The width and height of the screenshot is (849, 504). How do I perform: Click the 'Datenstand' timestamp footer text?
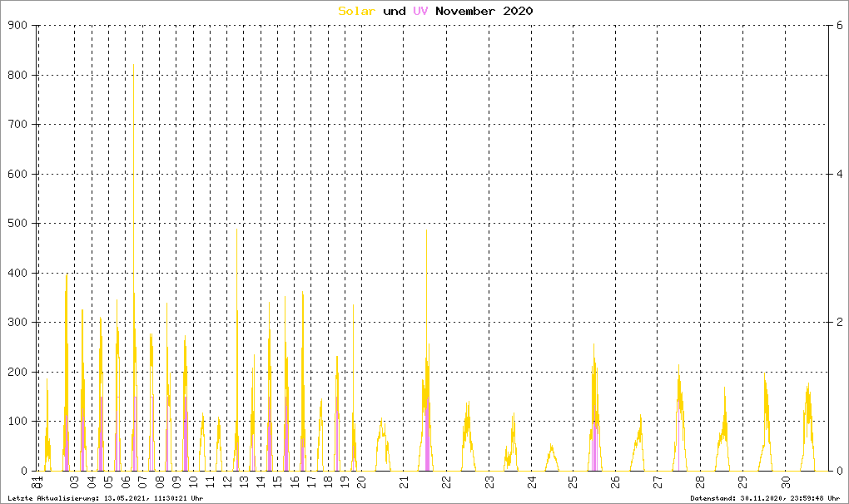click(766, 498)
